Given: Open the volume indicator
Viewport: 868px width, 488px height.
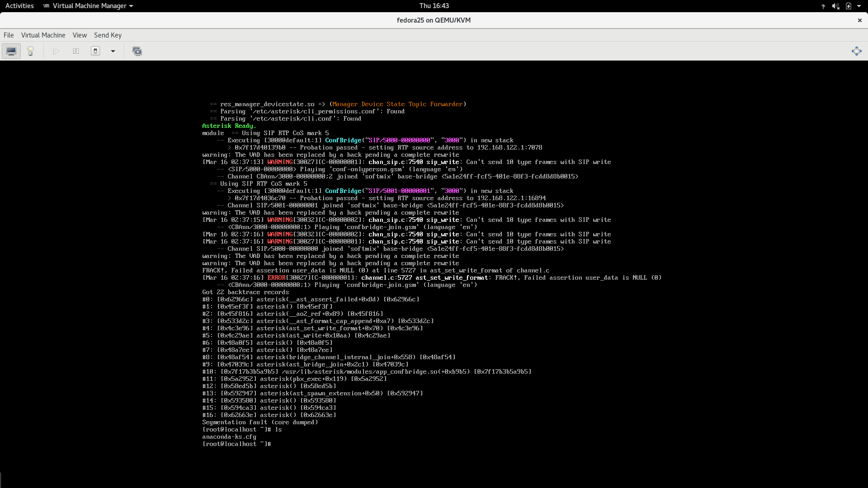Looking at the screenshot, I should click(x=835, y=6).
